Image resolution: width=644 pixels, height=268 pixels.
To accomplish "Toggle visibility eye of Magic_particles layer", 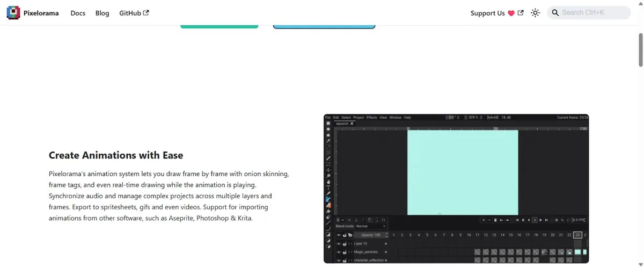I will click(339, 252).
